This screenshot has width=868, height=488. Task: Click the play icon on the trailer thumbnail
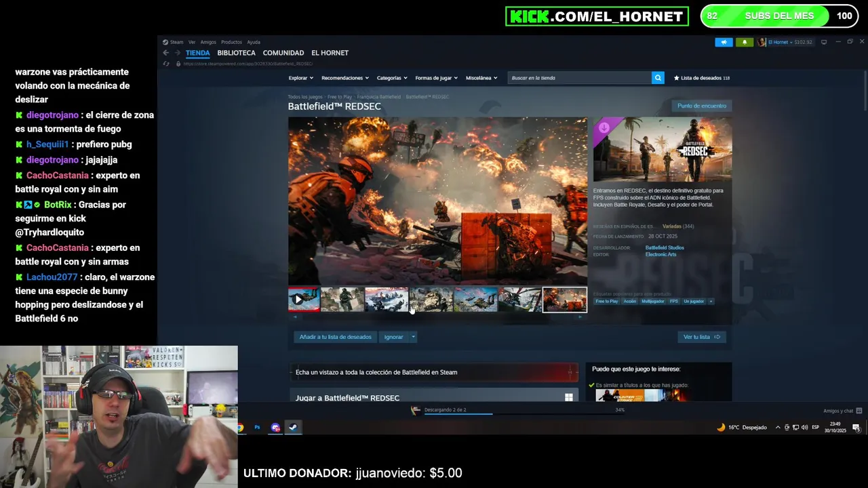point(298,300)
